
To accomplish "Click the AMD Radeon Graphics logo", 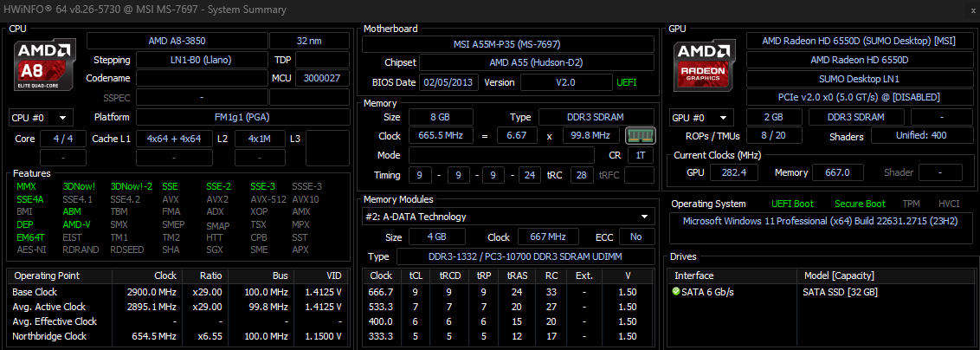I will (705, 65).
